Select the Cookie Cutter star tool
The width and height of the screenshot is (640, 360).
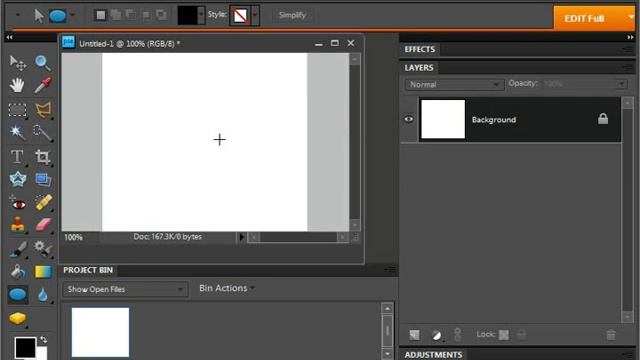tap(18, 179)
